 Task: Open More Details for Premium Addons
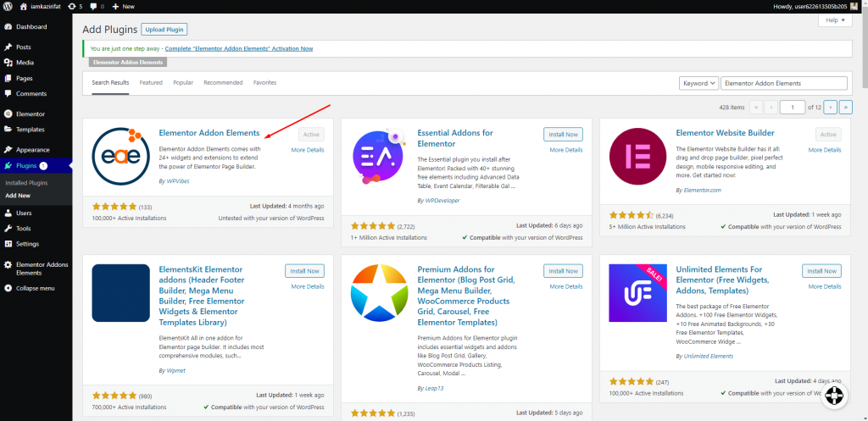(x=566, y=286)
